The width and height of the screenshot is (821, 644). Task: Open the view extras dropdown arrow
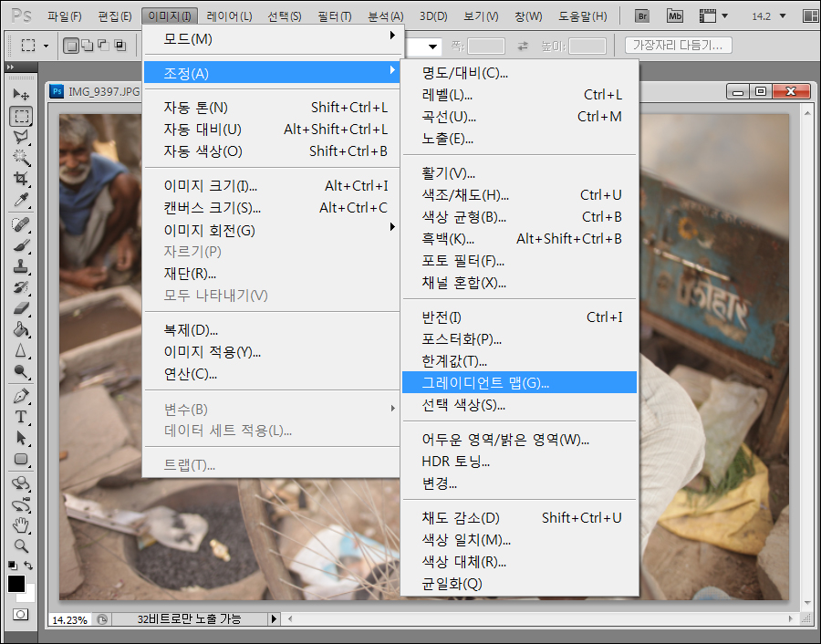coord(724,16)
